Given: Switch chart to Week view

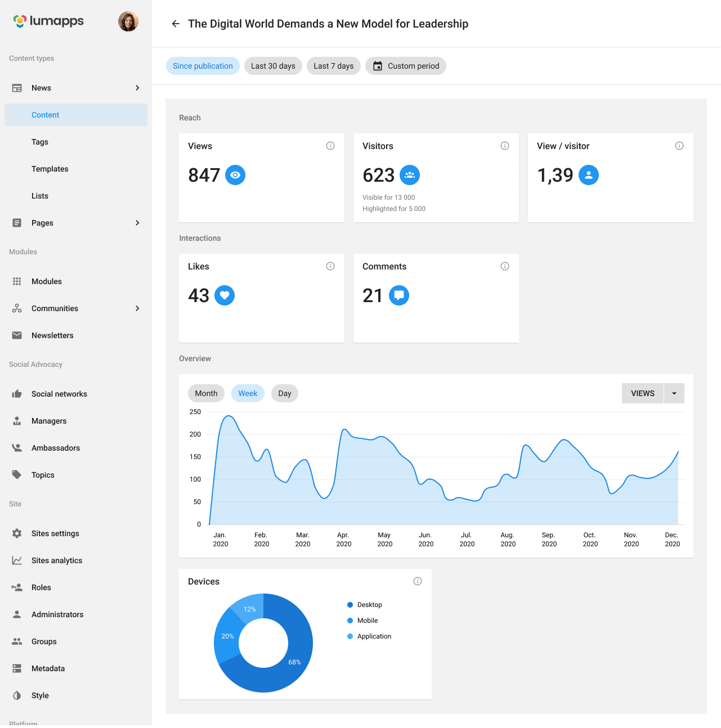Looking at the screenshot, I should click(x=248, y=393).
